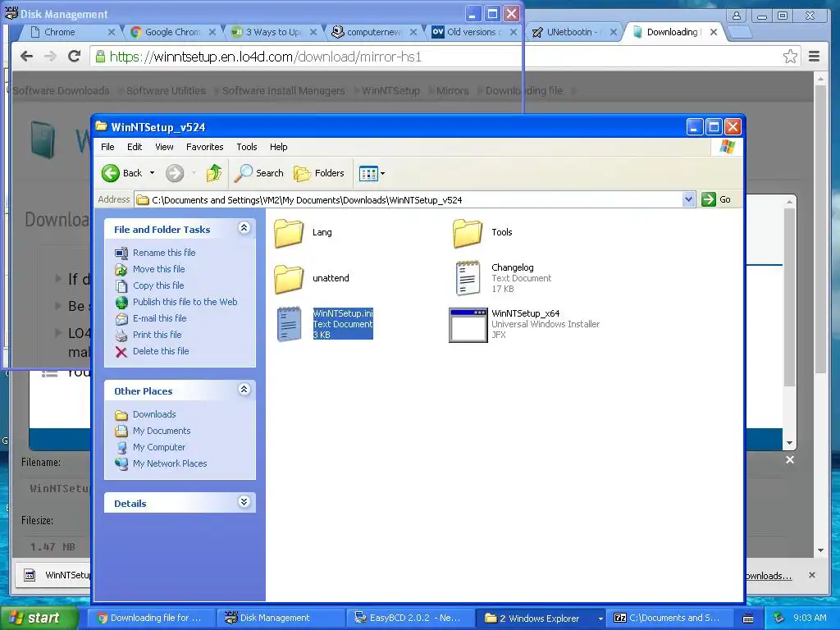Click the Windows start button
The image size is (840, 630).
[x=39, y=618]
